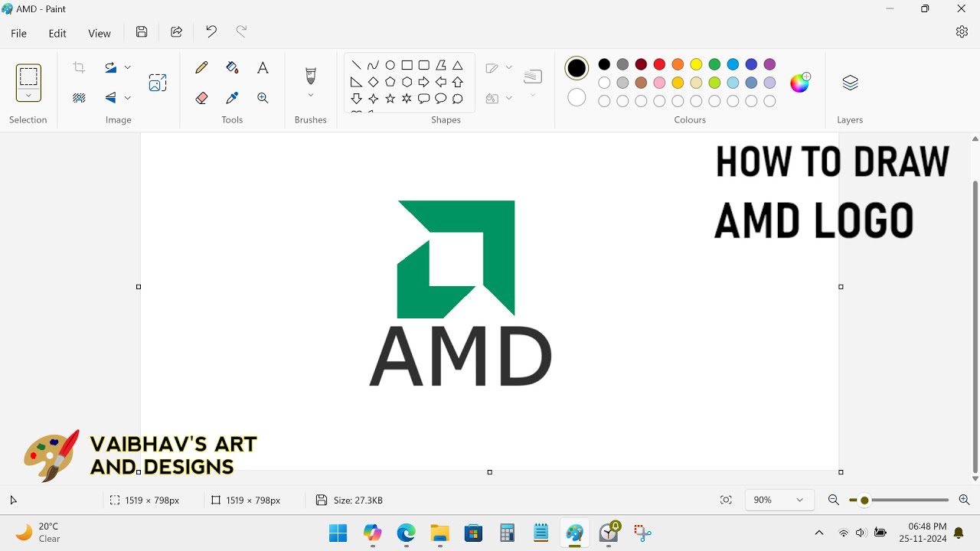
Task: Open the Edit colours wheel
Action: pyautogui.click(x=800, y=83)
